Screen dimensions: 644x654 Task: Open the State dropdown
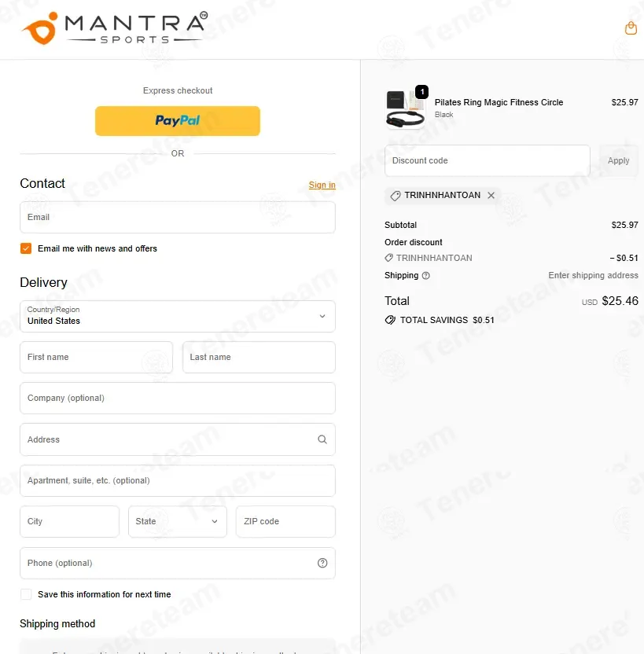(x=178, y=521)
